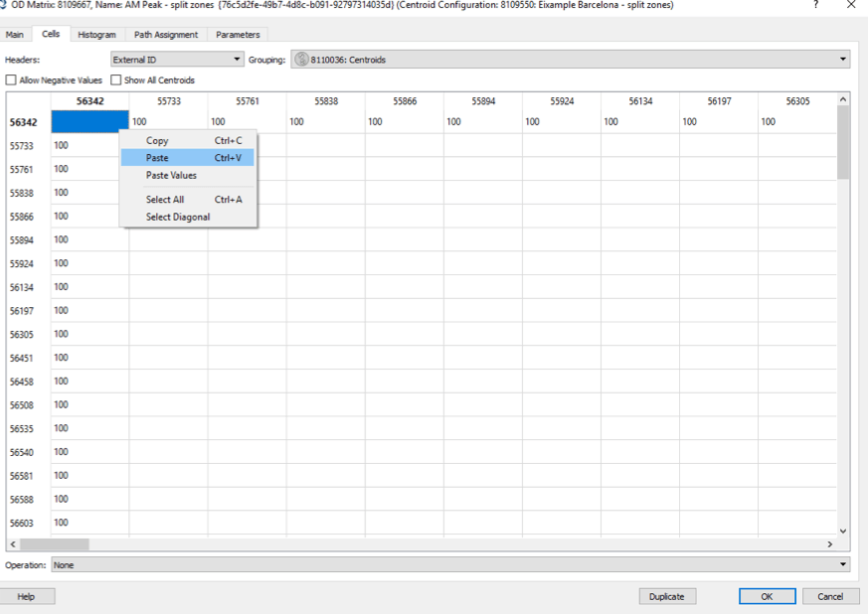The height and width of the screenshot is (614, 868).
Task: Click the horizontal scrollbar thumb
Action: [x=55, y=544]
